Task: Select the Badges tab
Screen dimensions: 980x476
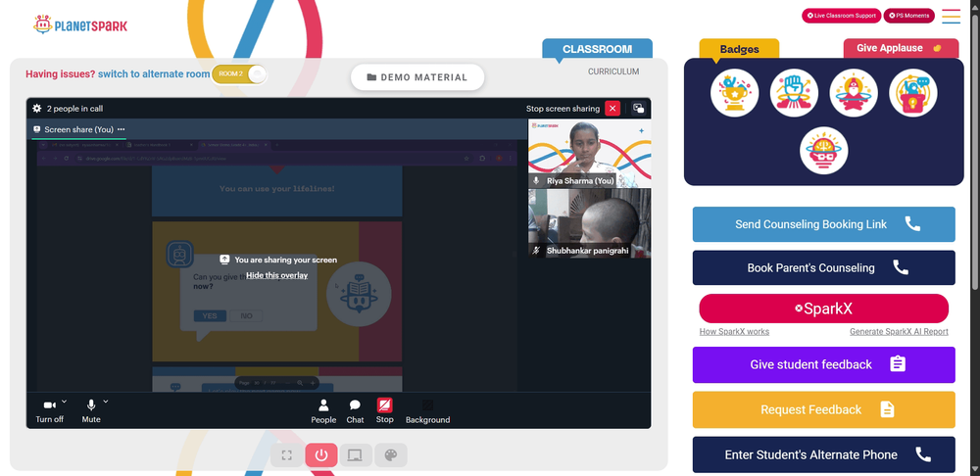Action: pyautogui.click(x=739, y=49)
